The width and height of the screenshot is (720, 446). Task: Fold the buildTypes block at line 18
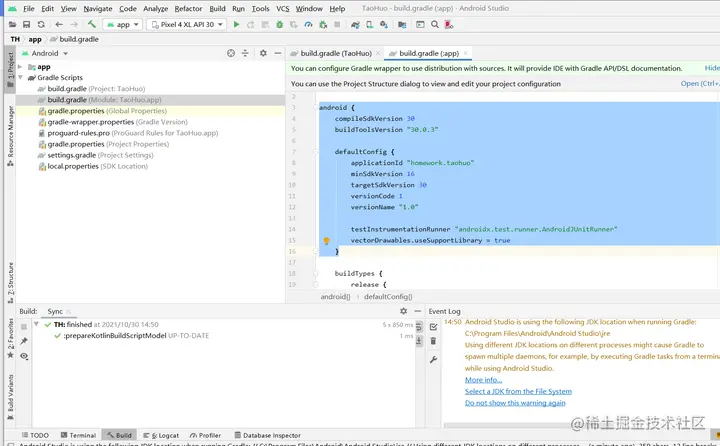click(x=316, y=273)
